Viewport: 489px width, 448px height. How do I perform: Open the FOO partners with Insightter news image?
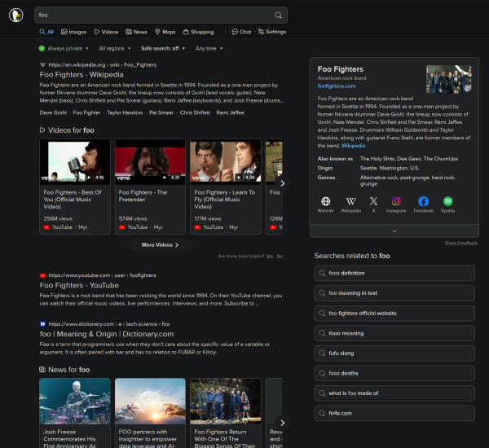tap(150, 402)
